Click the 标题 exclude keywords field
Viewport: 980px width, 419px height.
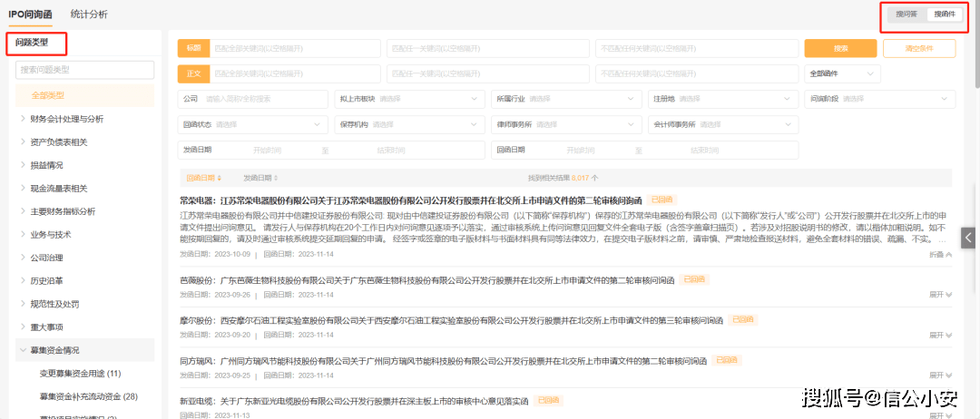[697, 49]
